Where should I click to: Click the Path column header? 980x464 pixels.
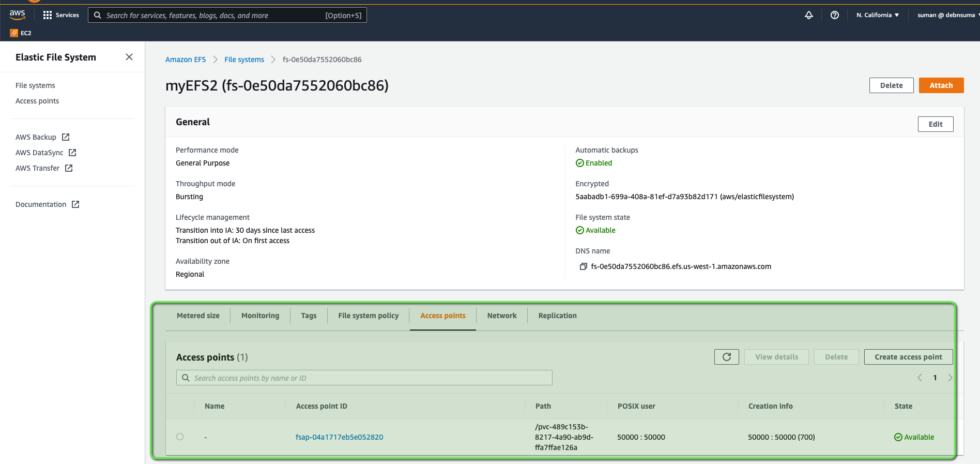543,406
